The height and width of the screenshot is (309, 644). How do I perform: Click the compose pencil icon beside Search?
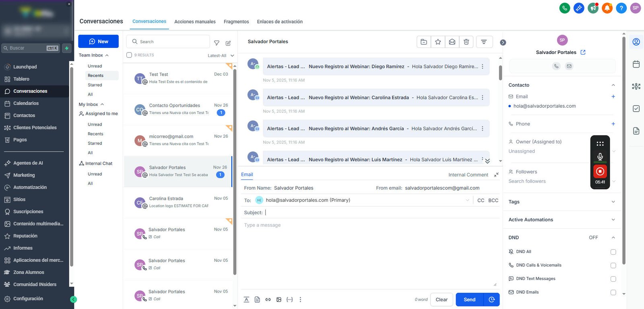click(228, 43)
